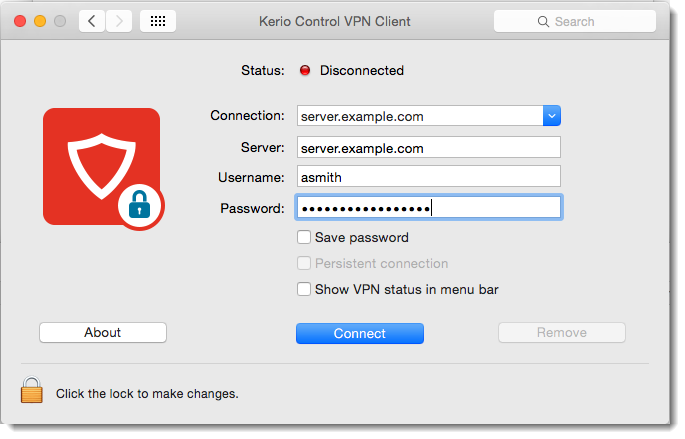This screenshot has height=439, width=685.
Task: Enable the Save password checkbox
Action: 304,237
